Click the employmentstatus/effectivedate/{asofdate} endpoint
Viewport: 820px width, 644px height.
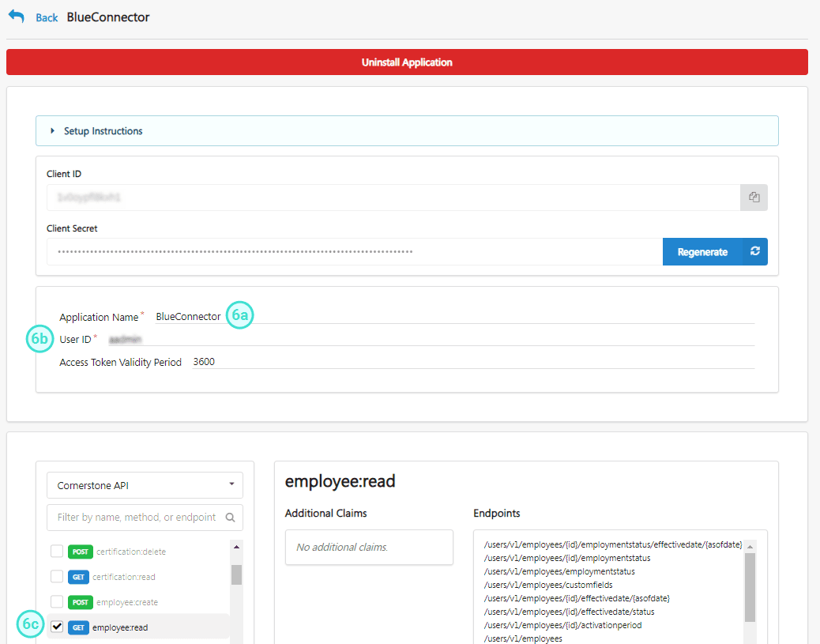[613, 544]
